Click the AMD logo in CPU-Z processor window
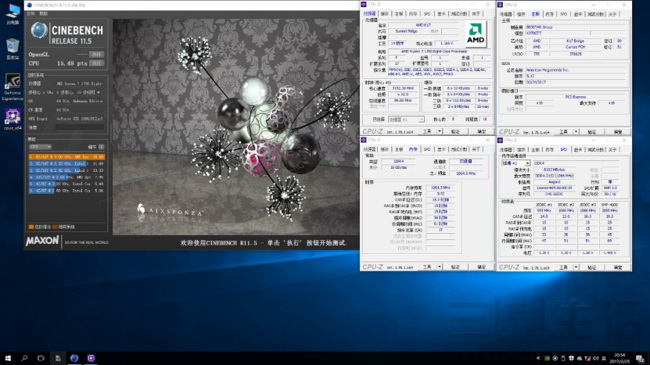Viewport: 650px width, 365px height. [475, 33]
